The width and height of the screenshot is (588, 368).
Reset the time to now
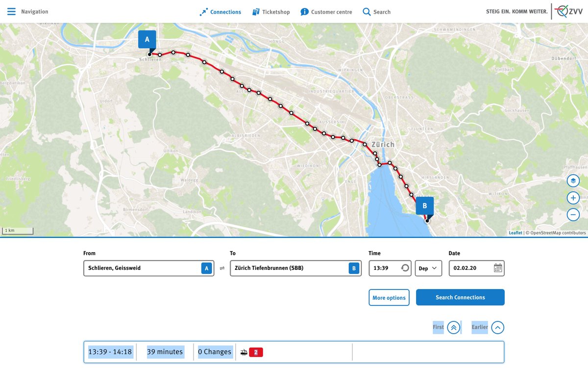pyautogui.click(x=405, y=268)
